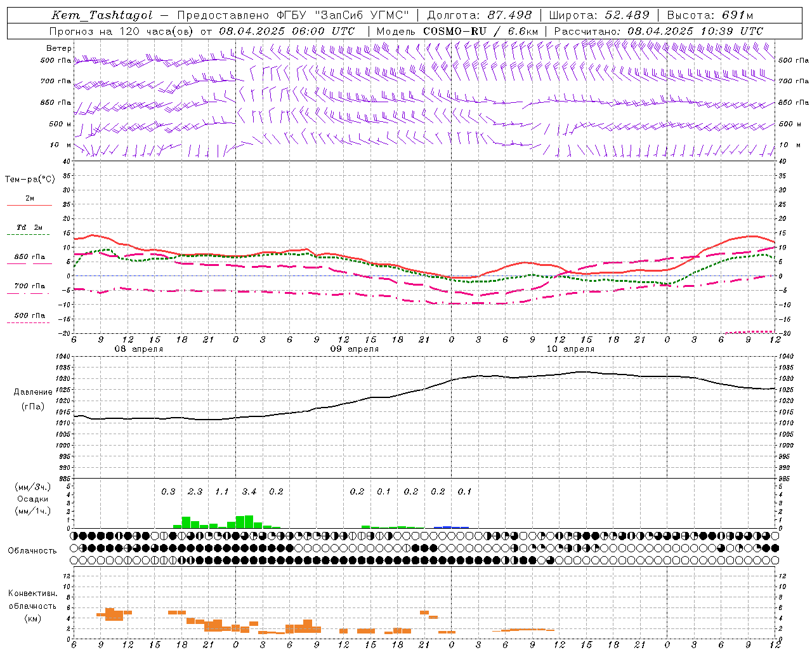Click the Ветер wind panel label

click(59, 48)
